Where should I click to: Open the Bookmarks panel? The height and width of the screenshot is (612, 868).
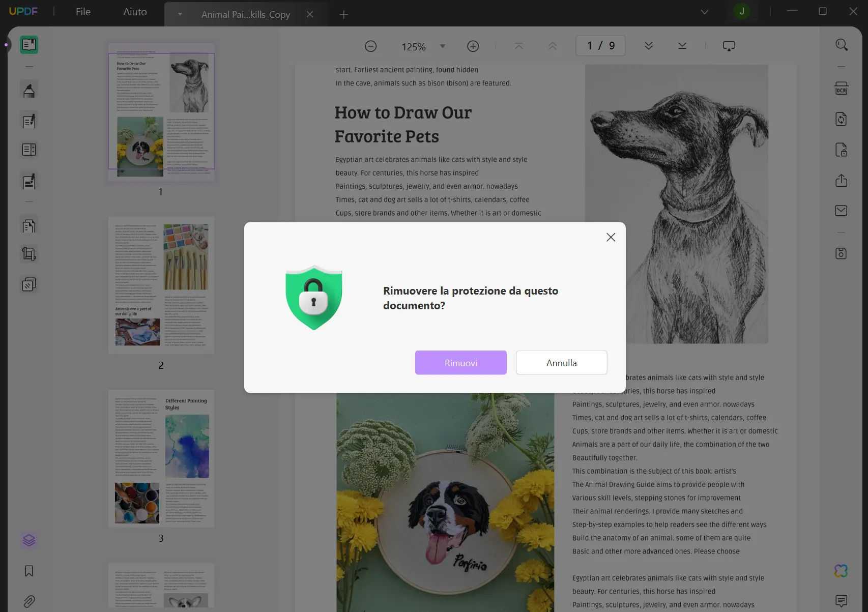pyautogui.click(x=29, y=571)
